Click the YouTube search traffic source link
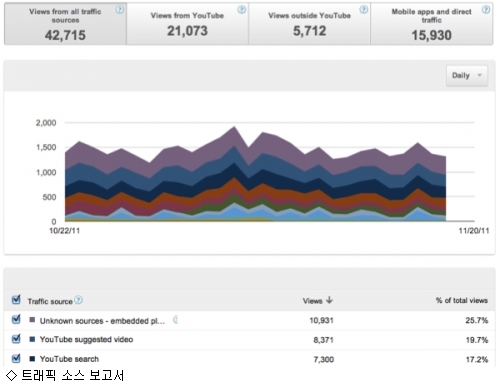Viewport: 500px width, 387px height. [x=69, y=359]
